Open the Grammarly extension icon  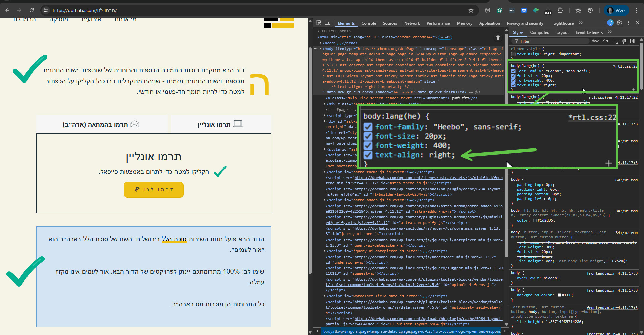[500, 10]
